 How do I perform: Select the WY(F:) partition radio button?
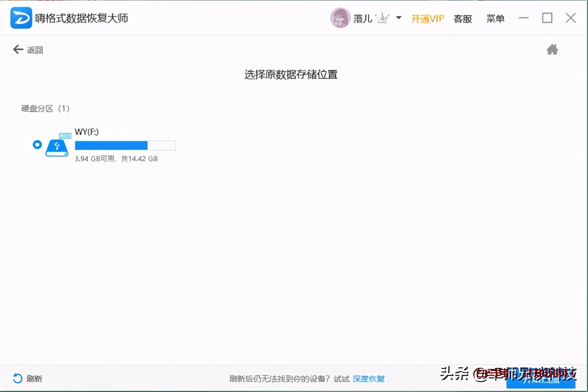[x=37, y=145]
